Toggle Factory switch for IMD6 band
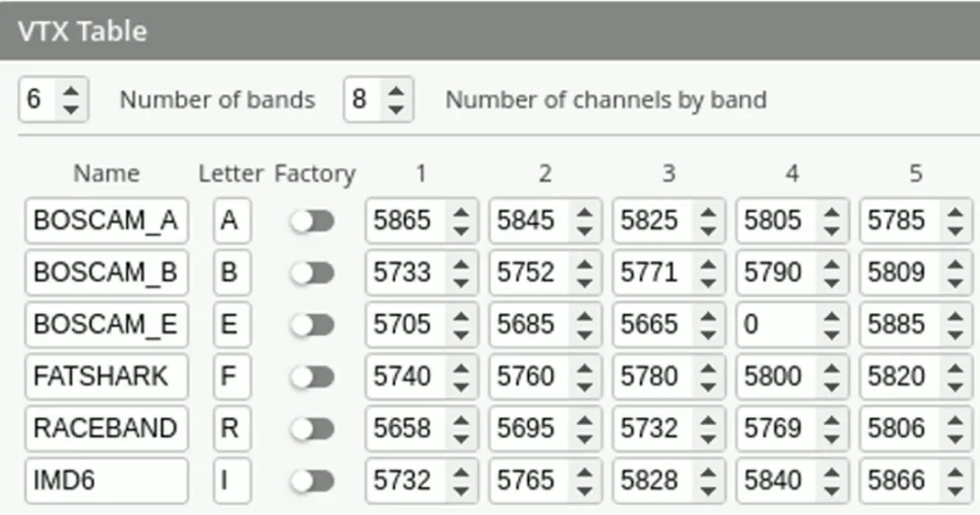 point(313,481)
